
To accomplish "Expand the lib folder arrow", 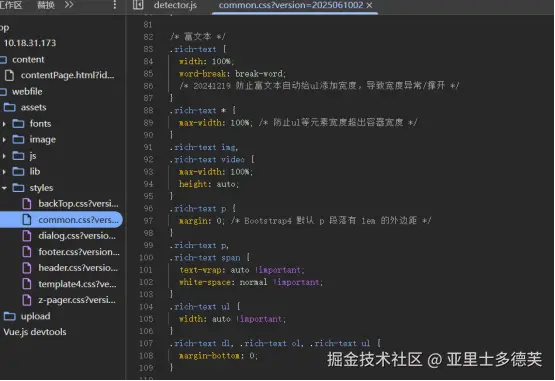I will [x=4, y=172].
